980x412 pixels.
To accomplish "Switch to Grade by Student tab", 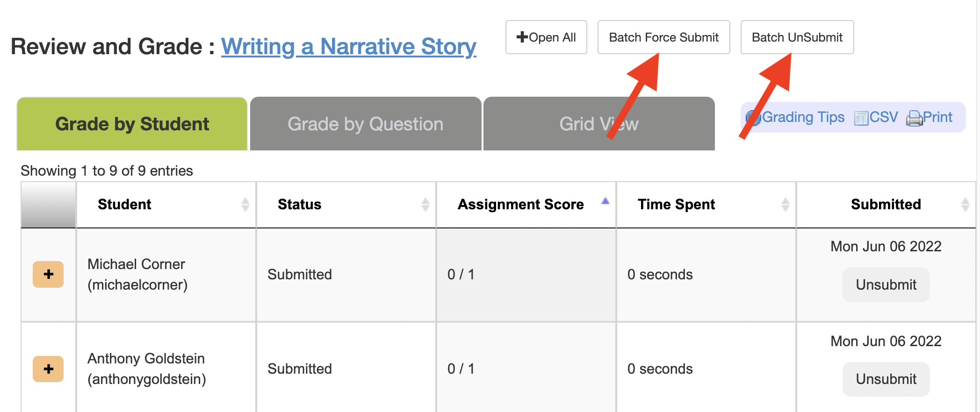I will pyautogui.click(x=132, y=124).
